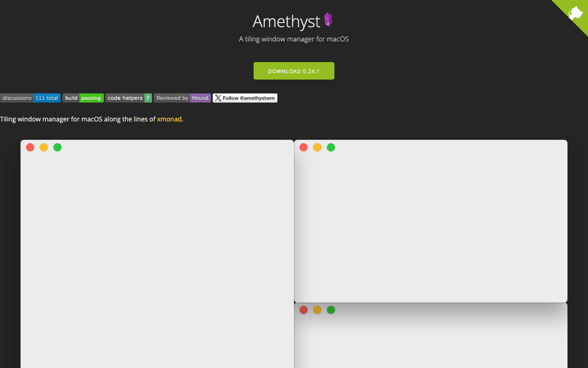
Task: Click the yellow minimize button on the top-right window
Action: 317,147
